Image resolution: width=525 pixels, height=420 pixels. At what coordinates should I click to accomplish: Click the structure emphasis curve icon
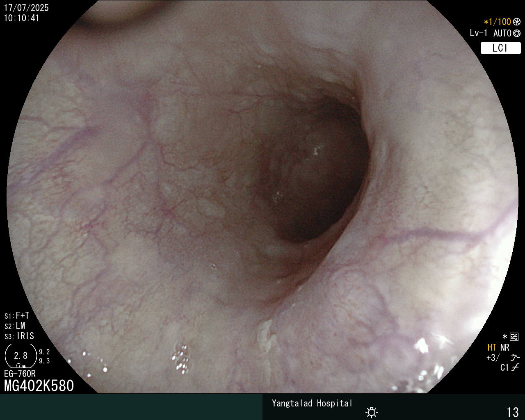515,357
